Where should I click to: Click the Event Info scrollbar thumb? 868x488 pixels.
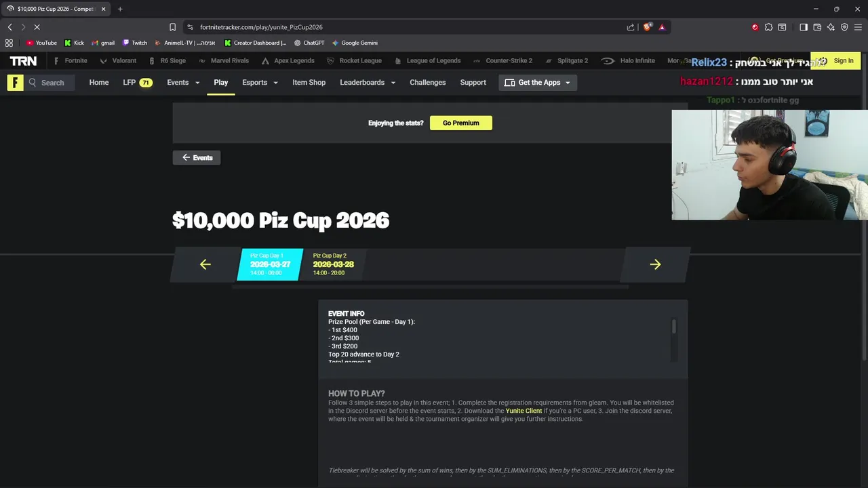(673, 327)
